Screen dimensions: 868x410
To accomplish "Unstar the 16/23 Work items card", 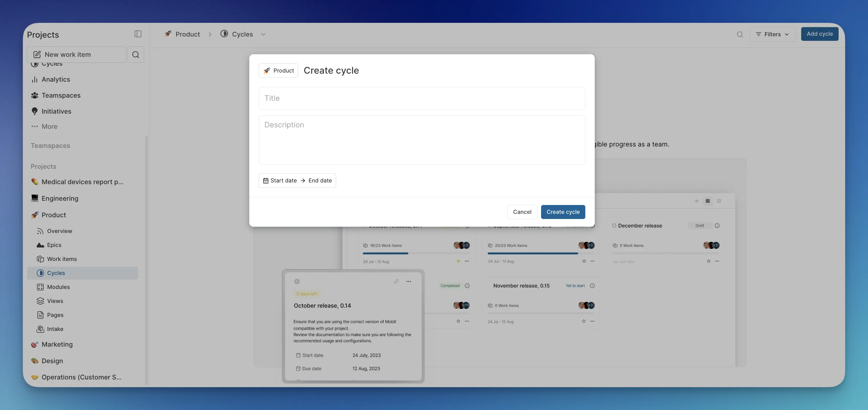I will pyautogui.click(x=458, y=261).
